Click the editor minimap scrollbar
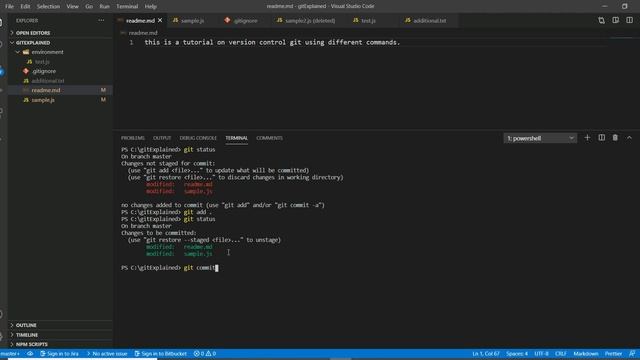 pos(622,39)
